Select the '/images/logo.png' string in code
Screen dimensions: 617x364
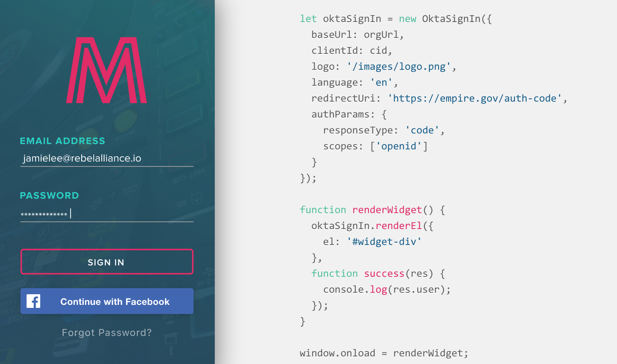398,67
